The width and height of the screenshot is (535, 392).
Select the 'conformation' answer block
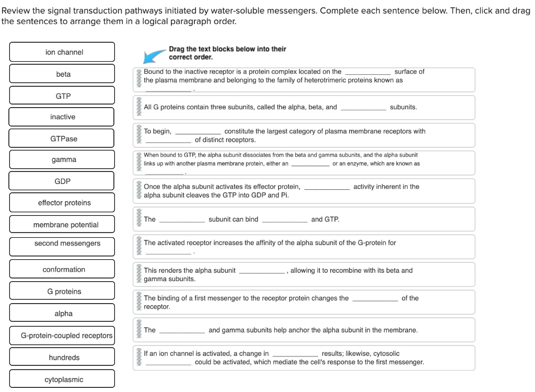click(62, 269)
